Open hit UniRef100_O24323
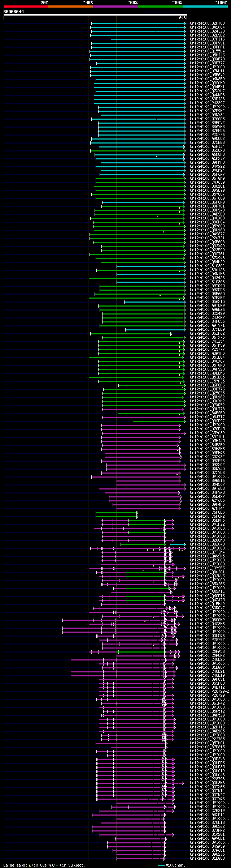 coord(207,31)
